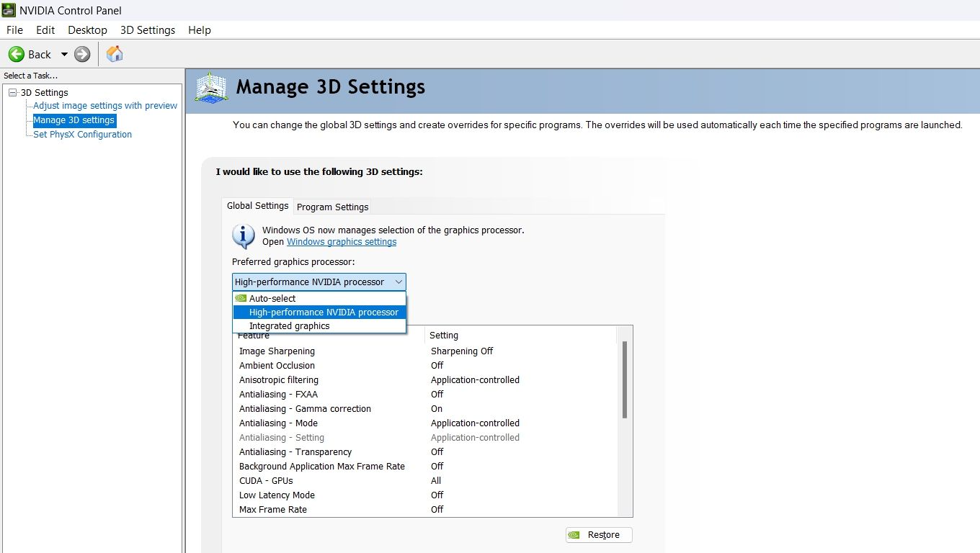The height and width of the screenshot is (553, 980).
Task: Open the Edit menu
Action: [x=45, y=30]
